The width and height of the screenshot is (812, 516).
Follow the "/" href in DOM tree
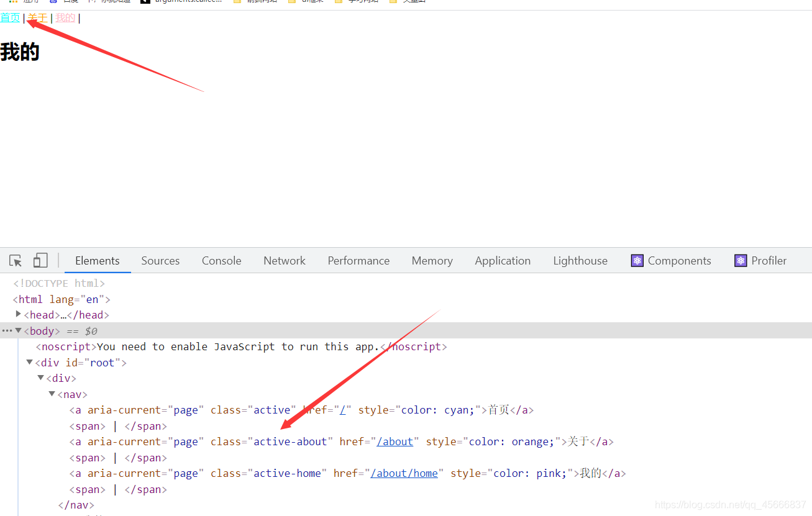tap(342, 410)
